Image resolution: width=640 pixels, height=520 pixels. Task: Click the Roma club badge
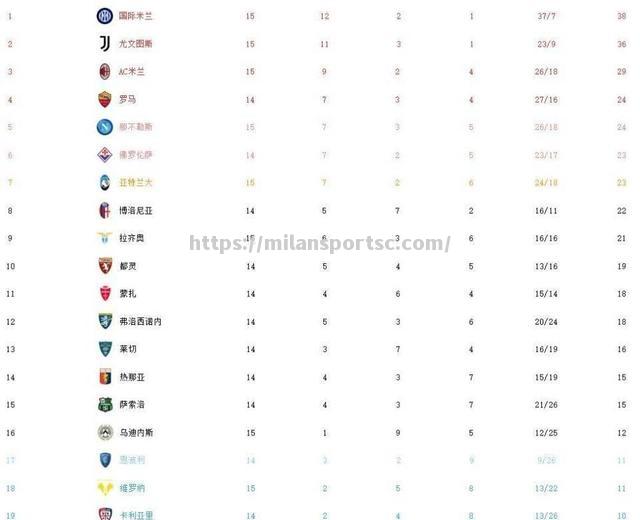[105, 99]
